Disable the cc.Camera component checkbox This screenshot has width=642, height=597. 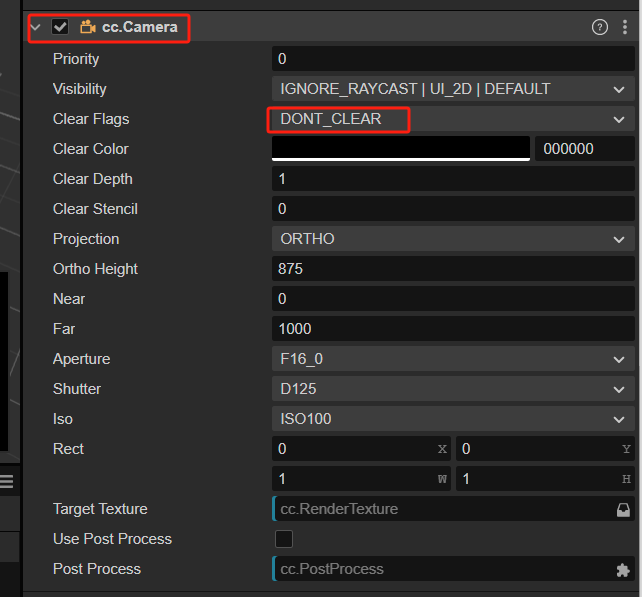point(60,27)
